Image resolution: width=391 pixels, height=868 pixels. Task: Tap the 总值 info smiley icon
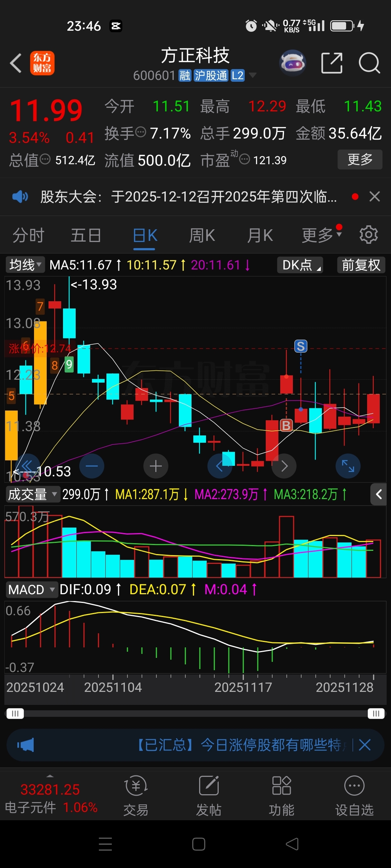point(45,158)
